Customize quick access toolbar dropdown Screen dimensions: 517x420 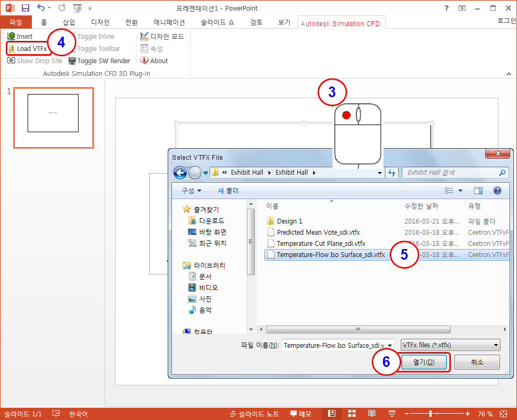(x=90, y=8)
